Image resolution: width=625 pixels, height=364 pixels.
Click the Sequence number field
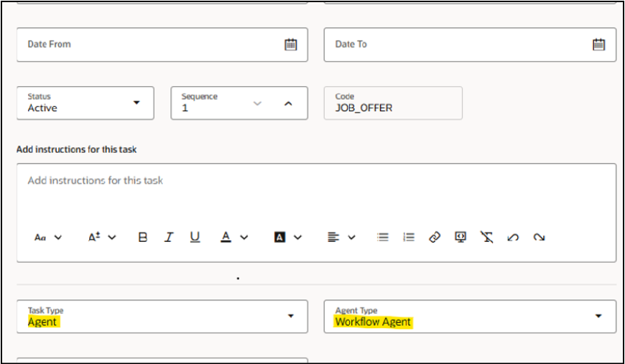239,103
